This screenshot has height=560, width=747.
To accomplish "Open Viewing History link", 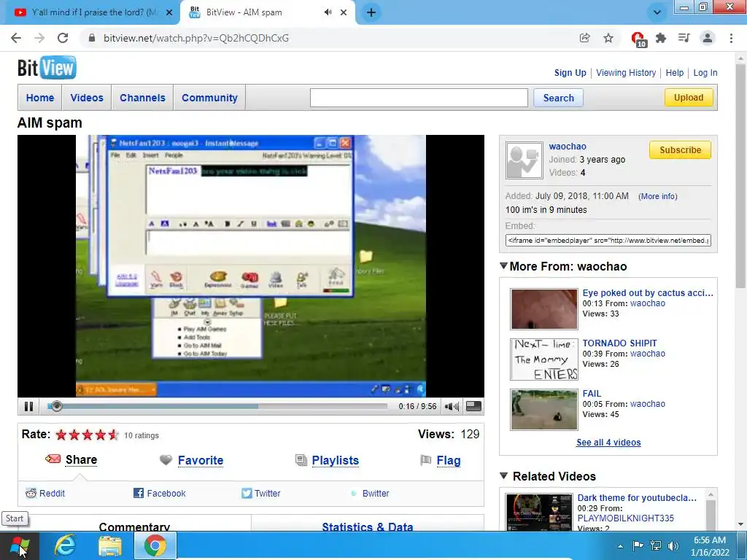I will 626,73.
